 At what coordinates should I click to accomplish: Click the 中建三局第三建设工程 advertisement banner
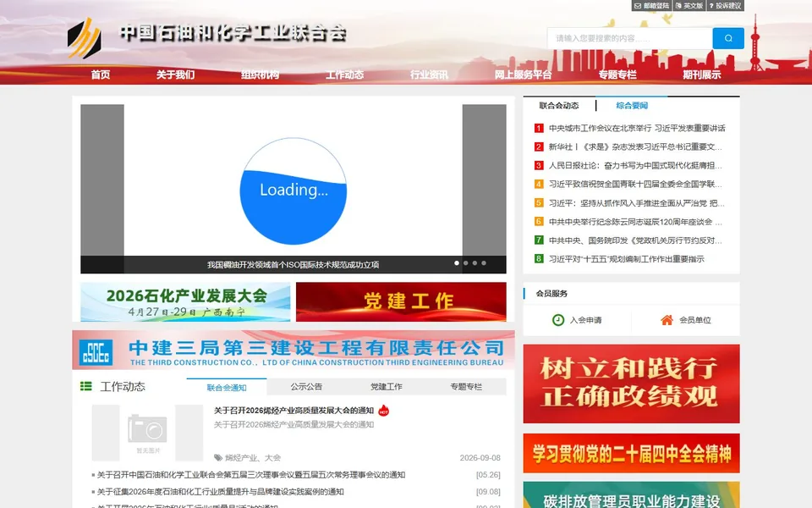[294, 350]
